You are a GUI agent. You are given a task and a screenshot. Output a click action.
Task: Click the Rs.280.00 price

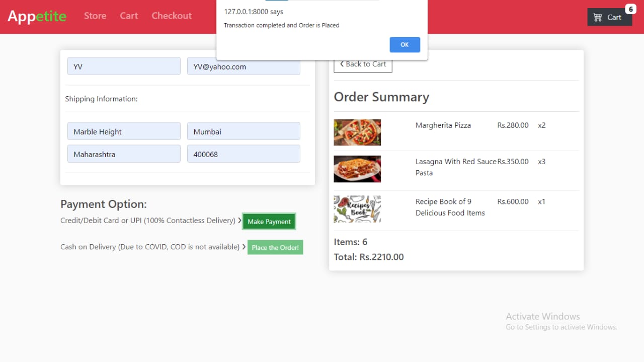[513, 125]
